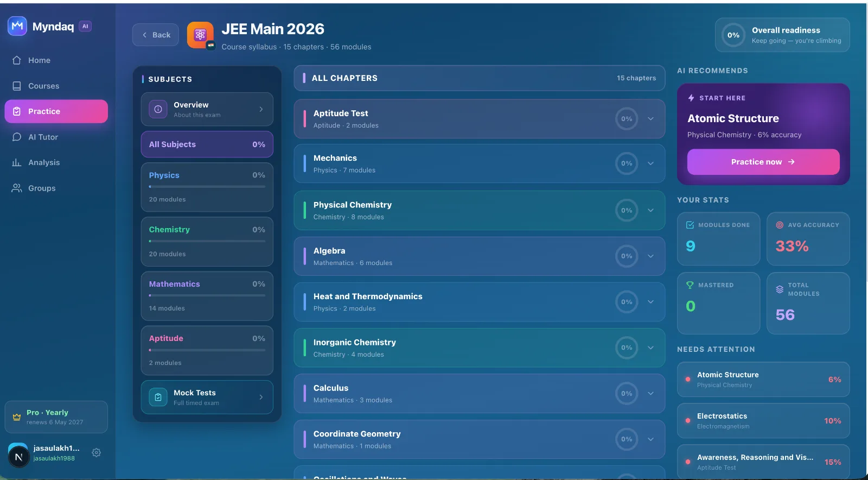Image resolution: width=868 pixels, height=480 pixels.
Task: Click the Mathematics progress bar
Action: pos(207,295)
